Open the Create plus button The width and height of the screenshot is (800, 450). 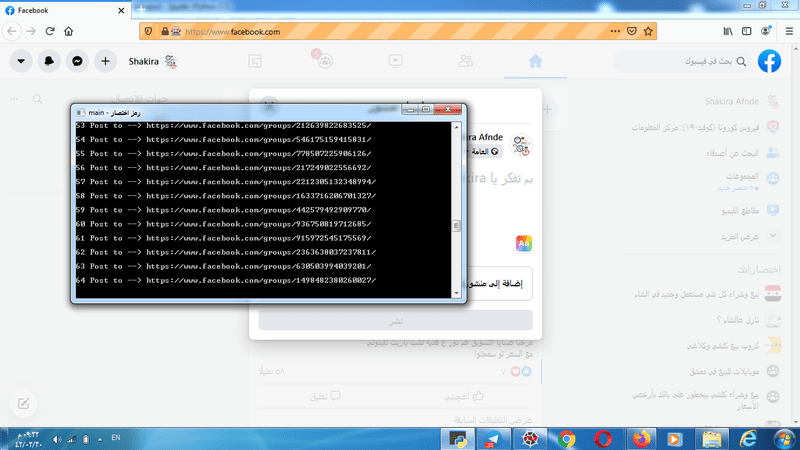105,61
